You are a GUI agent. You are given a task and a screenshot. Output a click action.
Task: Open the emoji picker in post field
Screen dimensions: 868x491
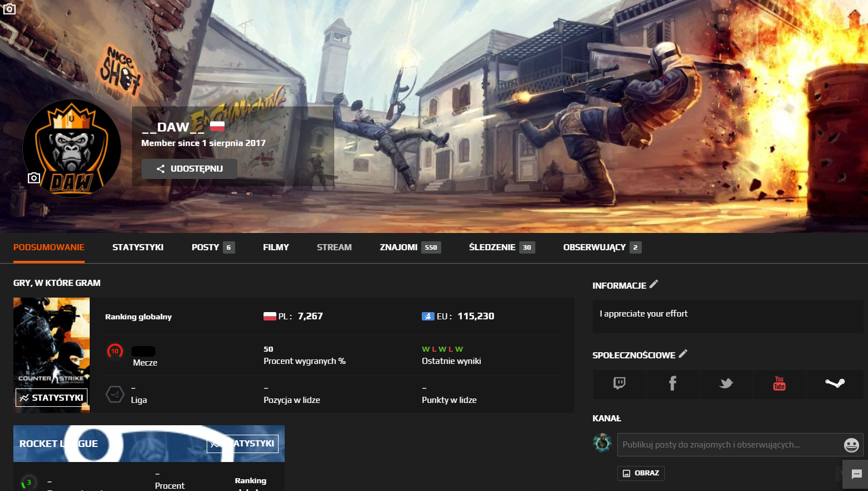coord(851,445)
